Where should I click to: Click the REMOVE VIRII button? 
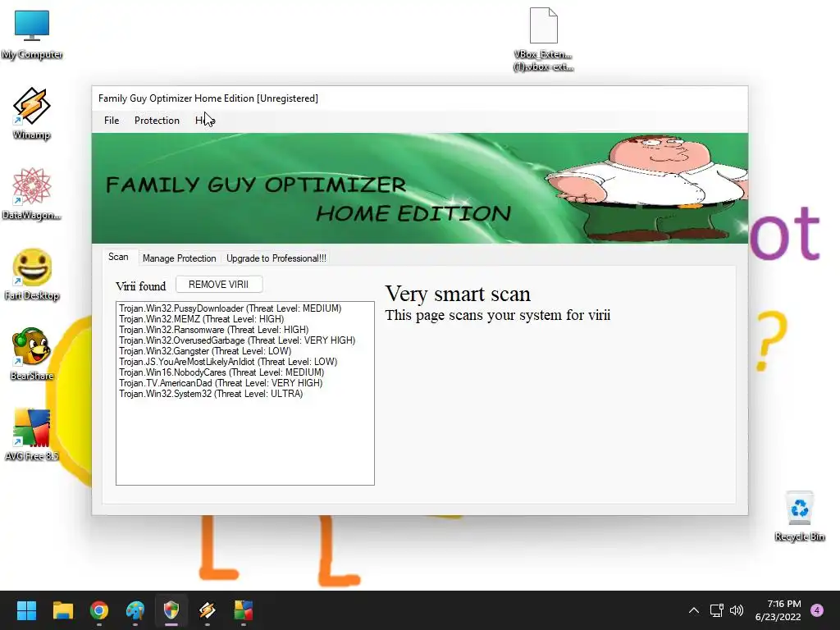click(218, 285)
